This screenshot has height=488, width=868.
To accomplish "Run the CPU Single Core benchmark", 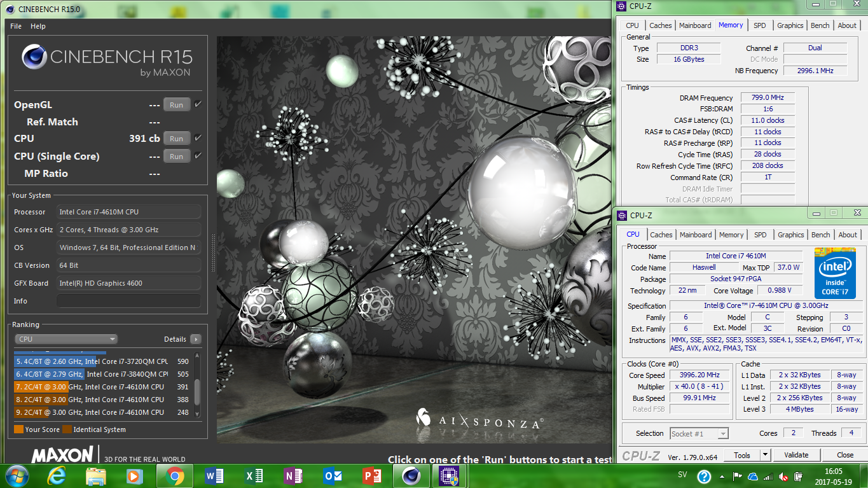I will click(x=177, y=157).
